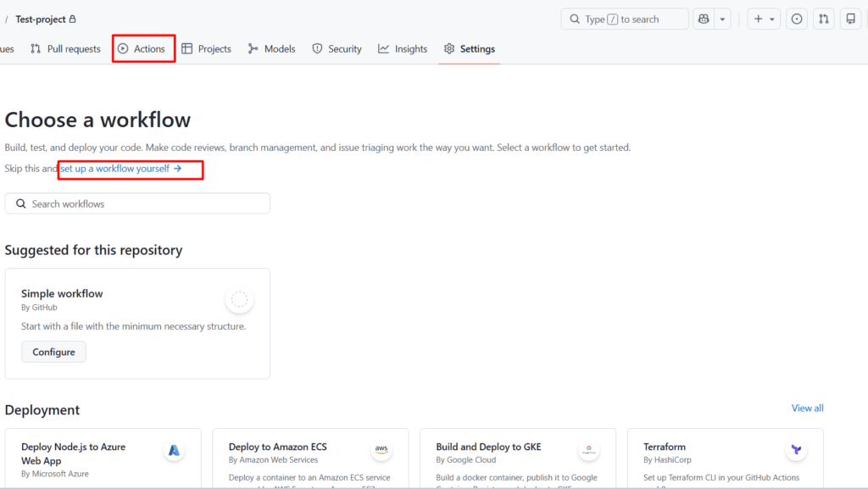This screenshot has height=489, width=868.
Task: Open the Security tab
Action: 337,48
